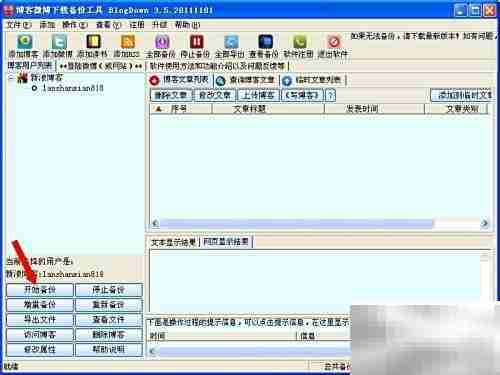Viewport: 500px width, 375px height.
Task: Click the 时间 column header in log
Action: pyautogui.click(x=222, y=336)
